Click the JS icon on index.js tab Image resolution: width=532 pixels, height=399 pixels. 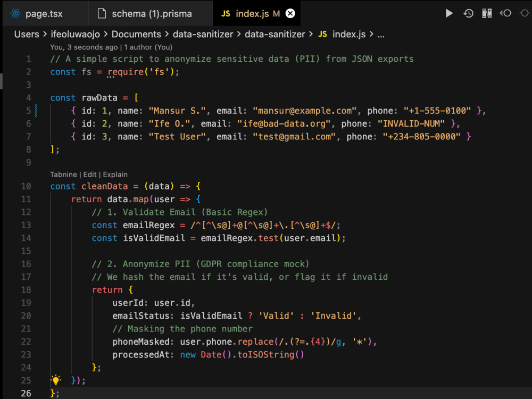click(226, 14)
